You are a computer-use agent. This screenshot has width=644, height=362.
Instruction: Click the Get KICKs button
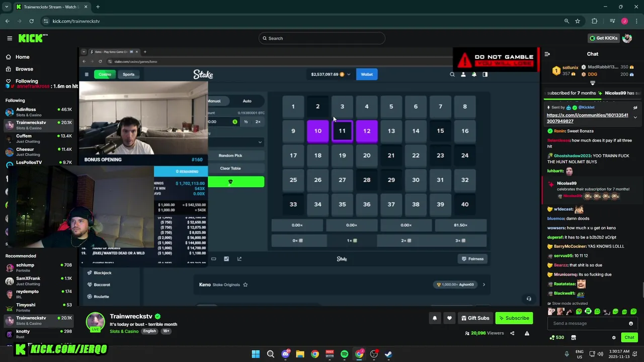click(603, 38)
